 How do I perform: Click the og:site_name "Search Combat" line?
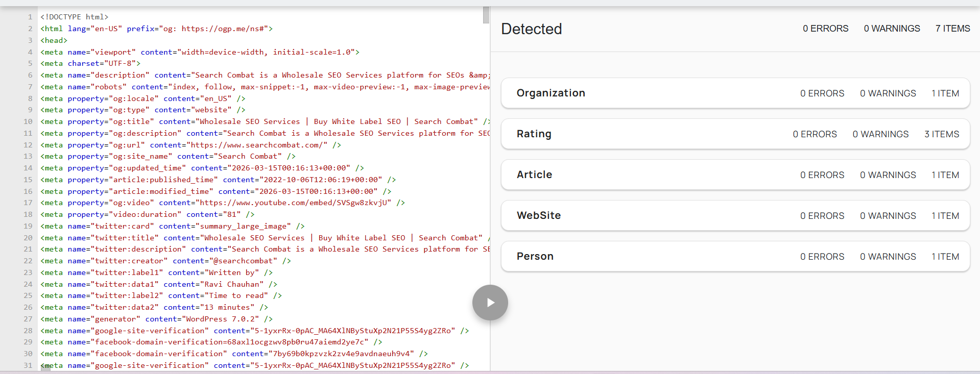pyautogui.click(x=168, y=156)
